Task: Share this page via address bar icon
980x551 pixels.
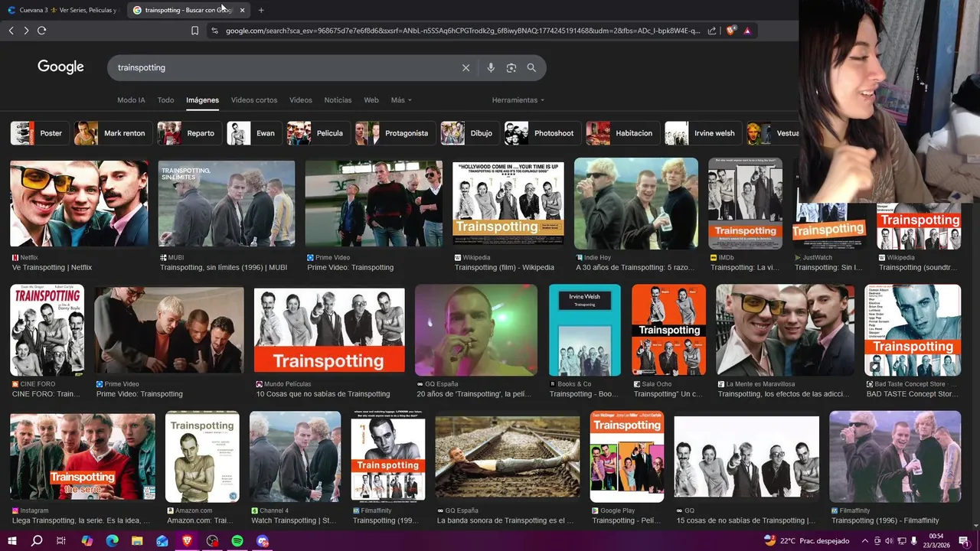Action: (712, 31)
